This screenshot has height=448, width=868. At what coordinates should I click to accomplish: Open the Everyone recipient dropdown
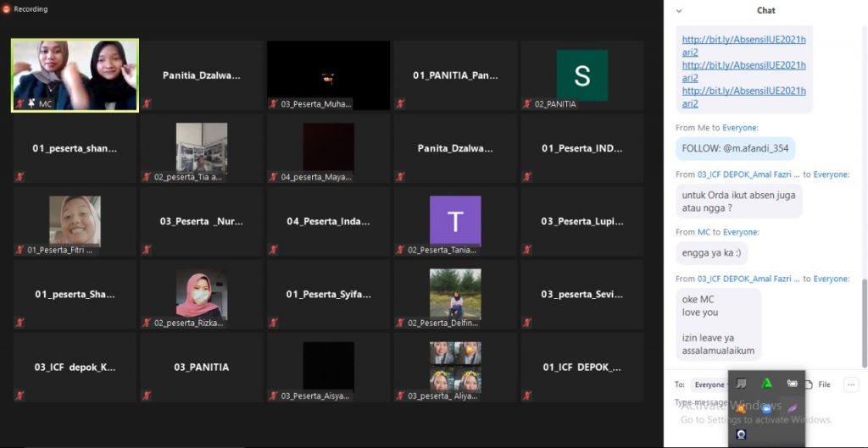point(712,384)
